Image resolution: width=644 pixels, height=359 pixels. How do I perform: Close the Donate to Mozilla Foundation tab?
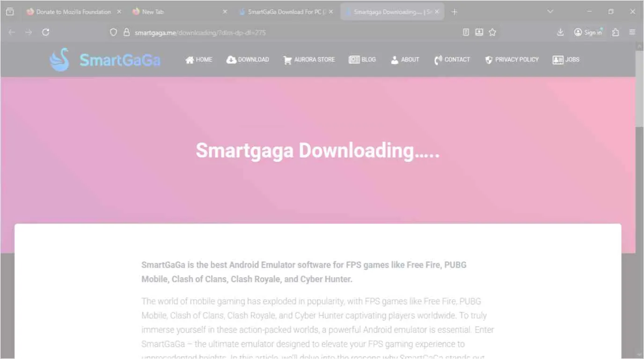point(119,12)
